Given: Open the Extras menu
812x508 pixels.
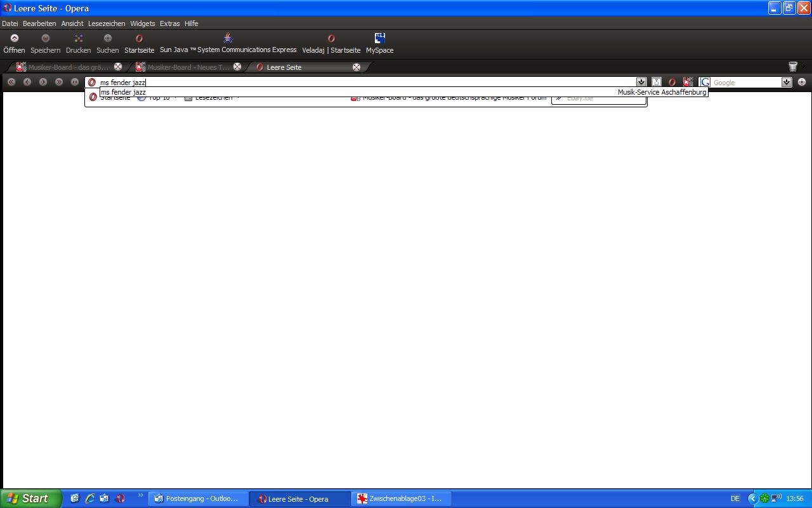Looking at the screenshot, I should [170, 23].
